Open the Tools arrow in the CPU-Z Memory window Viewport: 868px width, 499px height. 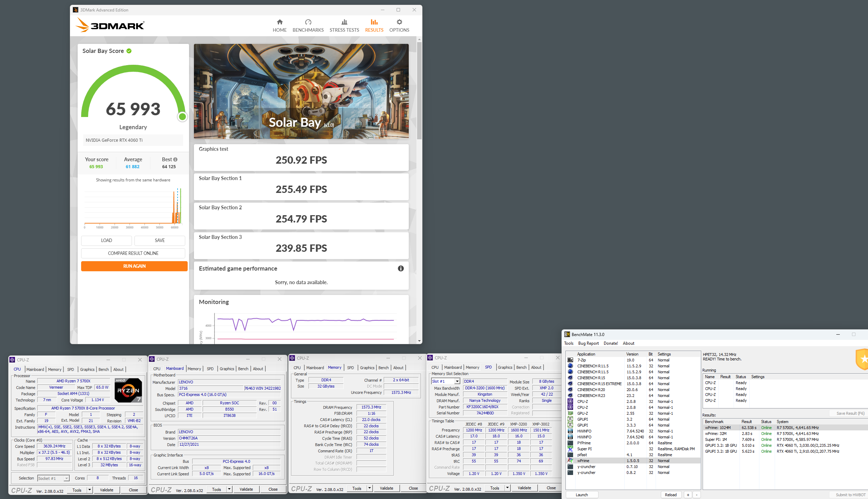point(369,488)
